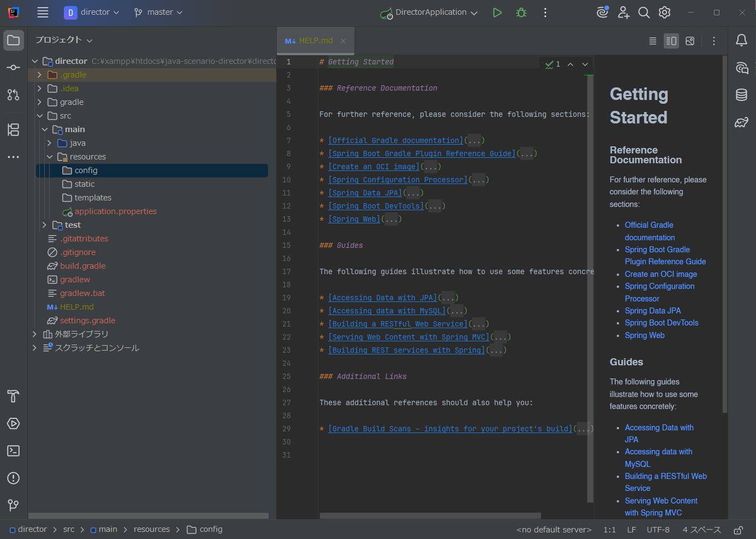
Task: Toggle split editor and preview layout
Action: (x=671, y=40)
